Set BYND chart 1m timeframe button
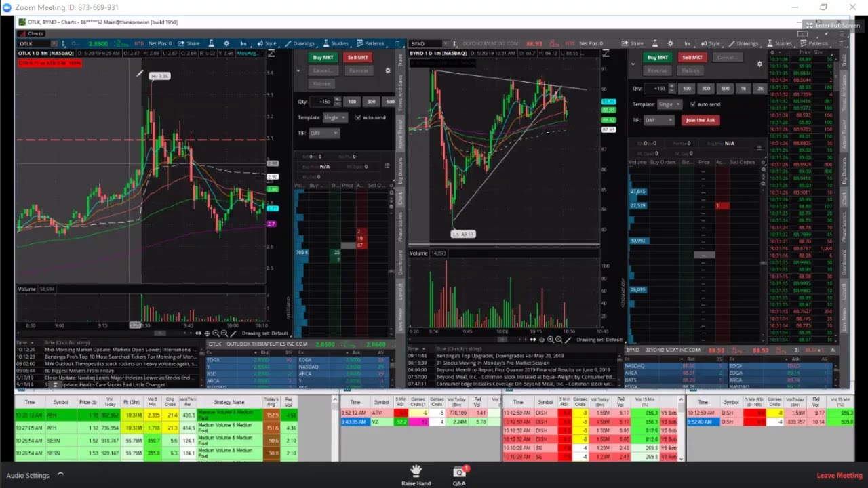The height and width of the screenshot is (488, 868). coord(688,43)
